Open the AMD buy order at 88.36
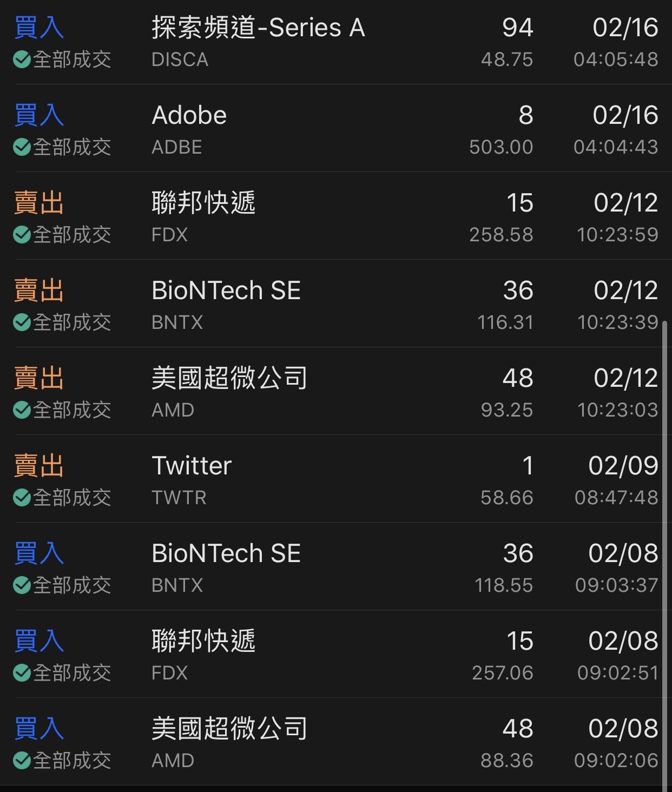Image resolution: width=672 pixels, height=792 pixels. pos(336,742)
